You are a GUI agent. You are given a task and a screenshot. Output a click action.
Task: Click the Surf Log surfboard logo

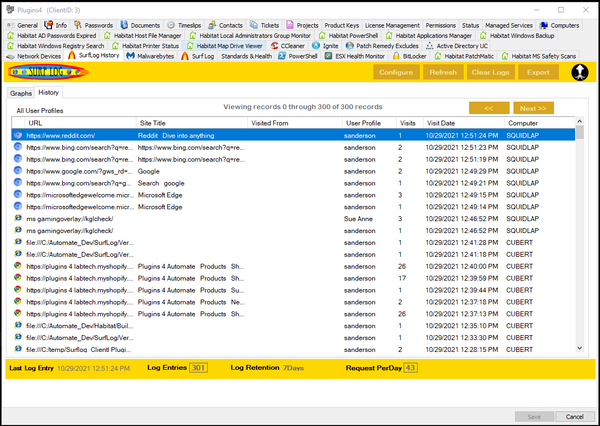click(x=48, y=72)
